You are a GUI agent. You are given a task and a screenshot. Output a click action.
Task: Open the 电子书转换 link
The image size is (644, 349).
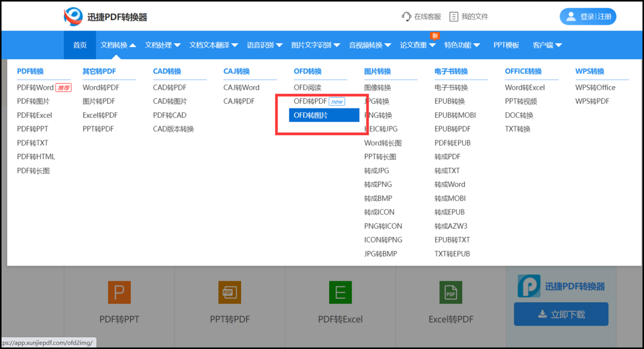coord(451,87)
